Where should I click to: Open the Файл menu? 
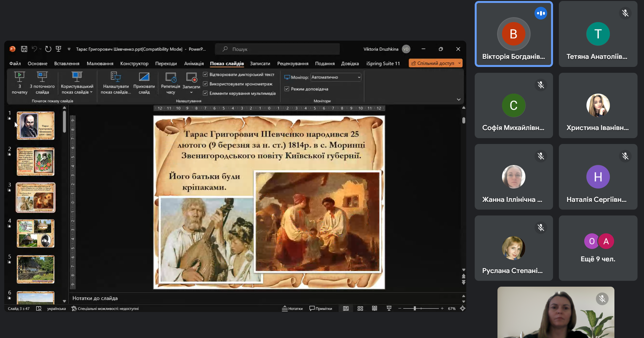15,63
